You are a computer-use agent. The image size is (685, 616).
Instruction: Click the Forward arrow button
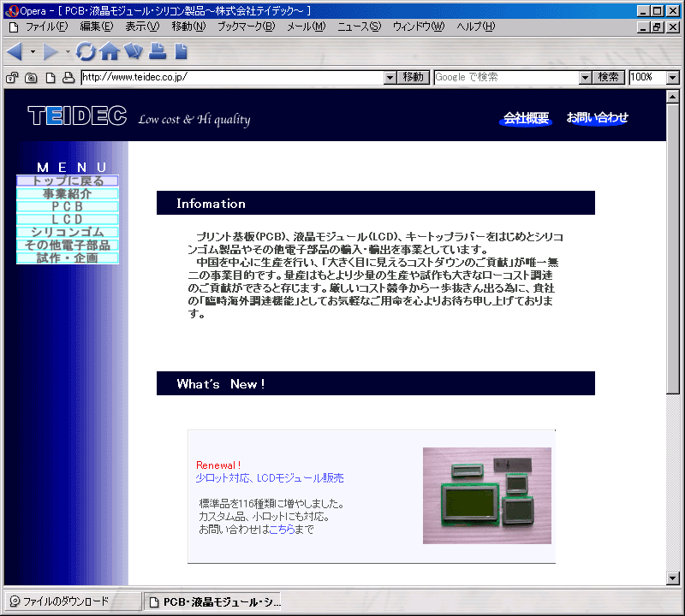tap(51, 52)
